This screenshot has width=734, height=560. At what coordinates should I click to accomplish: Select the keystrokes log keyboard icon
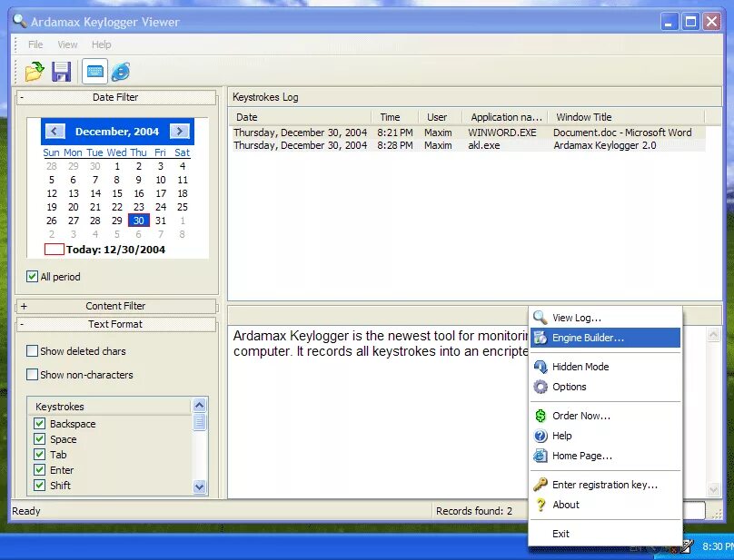(94, 72)
